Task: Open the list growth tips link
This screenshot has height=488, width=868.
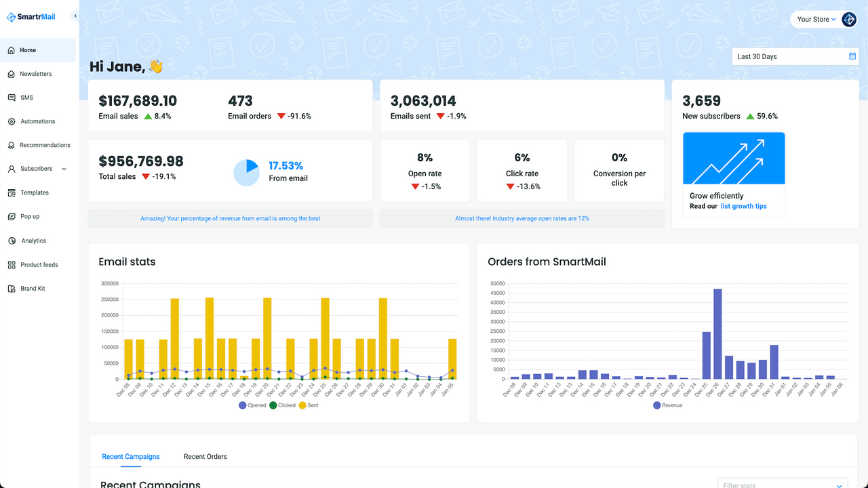Action: coord(743,206)
